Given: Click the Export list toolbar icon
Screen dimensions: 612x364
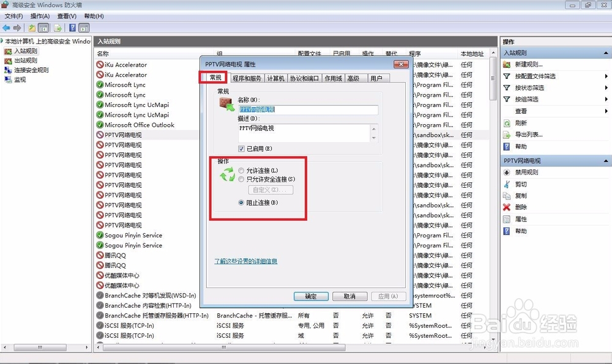Looking at the screenshot, I should pos(58,28).
